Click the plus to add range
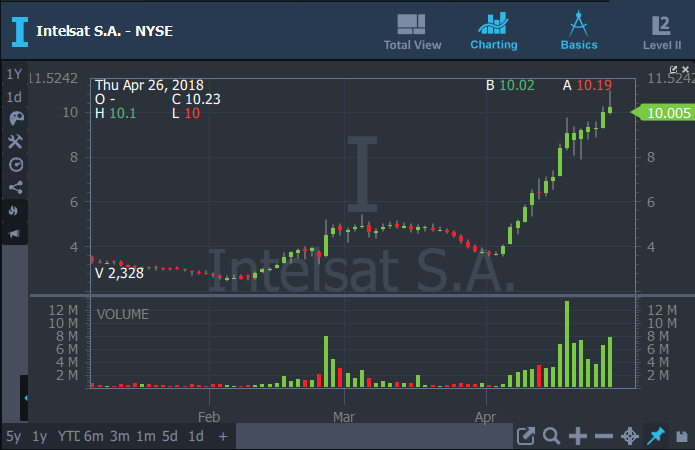The width and height of the screenshot is (695, 450). tap(223, 437)
